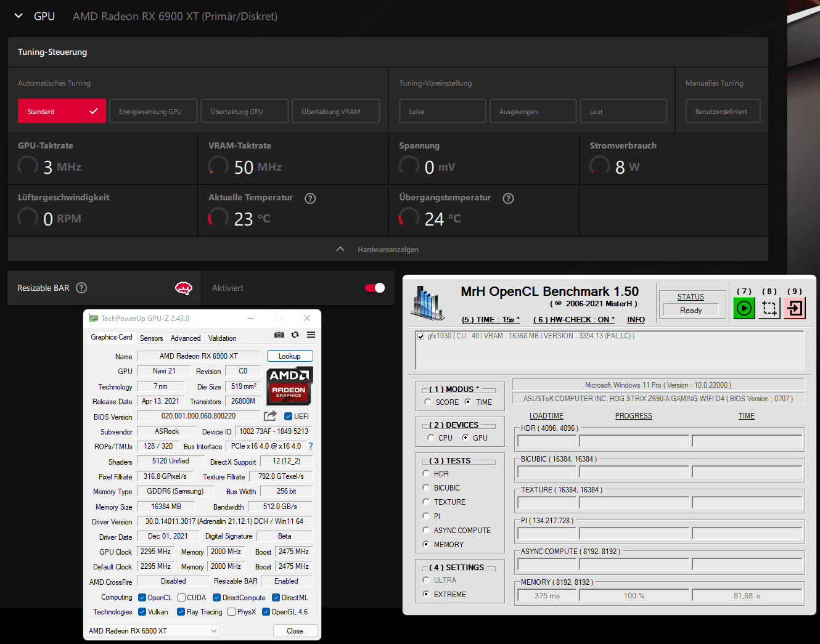Click the MEMORY loadtime field 375 ms
Viewport: 820px width, 644px height.
547,595
